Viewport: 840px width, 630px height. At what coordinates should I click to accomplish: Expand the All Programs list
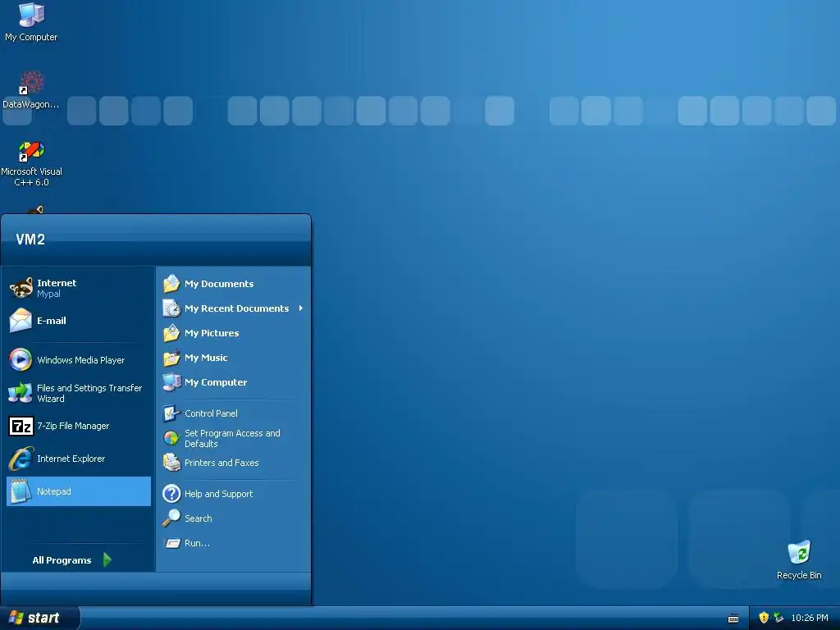click(72, 560)
